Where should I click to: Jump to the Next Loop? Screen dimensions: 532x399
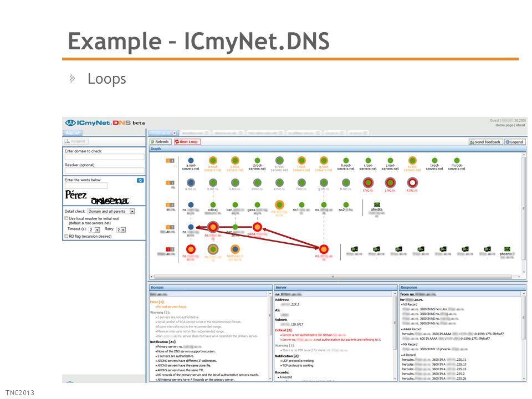[187, 142]
